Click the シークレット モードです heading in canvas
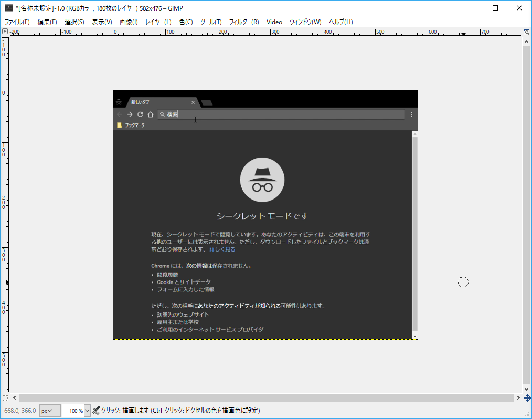 pos(262,216)
